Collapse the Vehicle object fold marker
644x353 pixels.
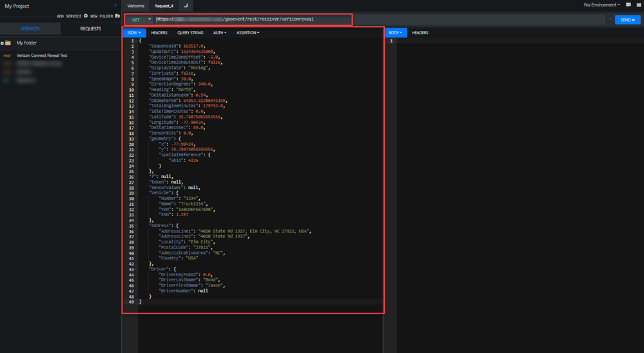click(136, 193)
